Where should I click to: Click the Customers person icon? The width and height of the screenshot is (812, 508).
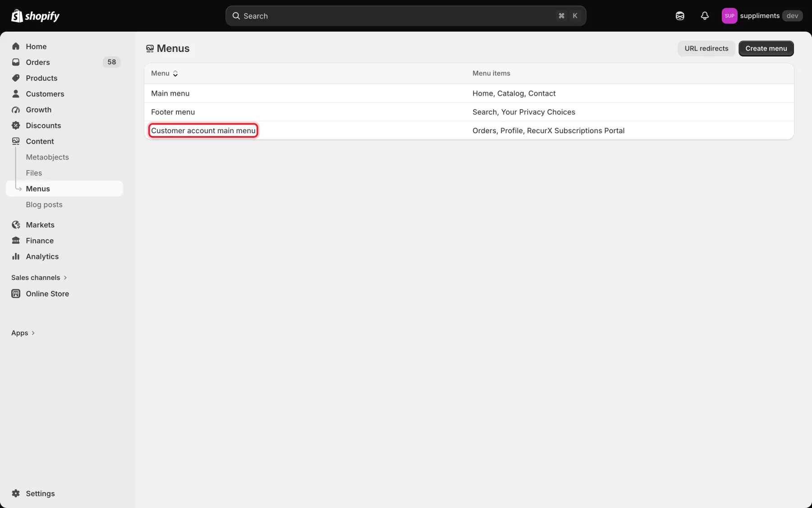coord(16,94)
